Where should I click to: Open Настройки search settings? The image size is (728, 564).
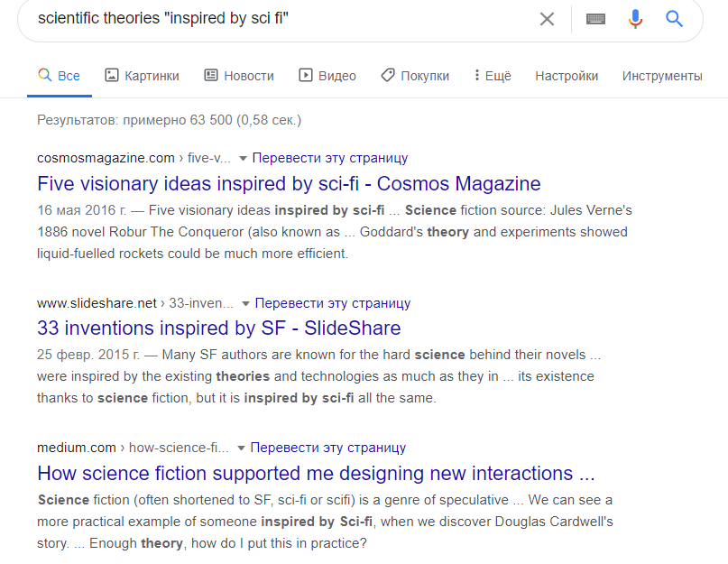[567, 76]
